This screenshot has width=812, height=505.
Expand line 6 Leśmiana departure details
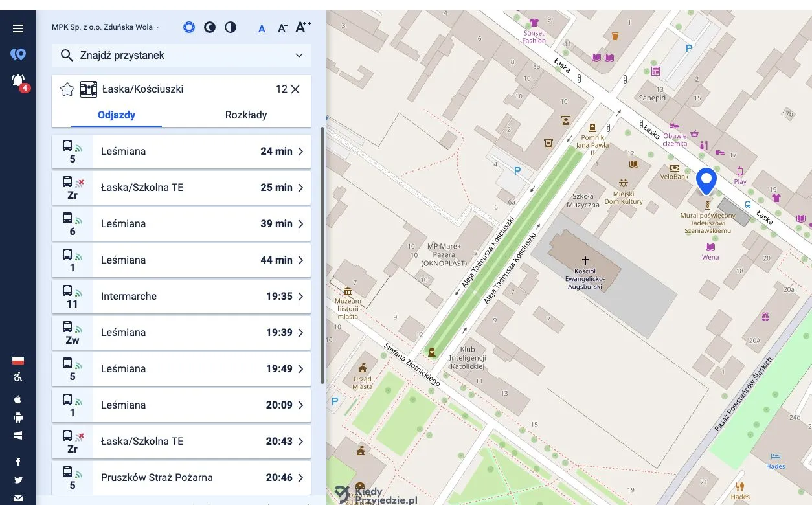(x=181, y=224)
